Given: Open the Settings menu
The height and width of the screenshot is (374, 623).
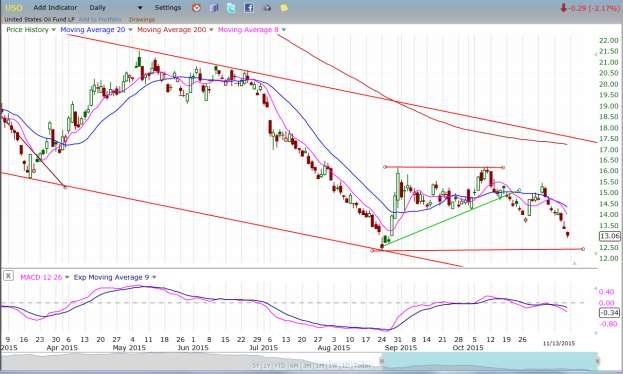Looking at the screenshot, I should point(168,8).
